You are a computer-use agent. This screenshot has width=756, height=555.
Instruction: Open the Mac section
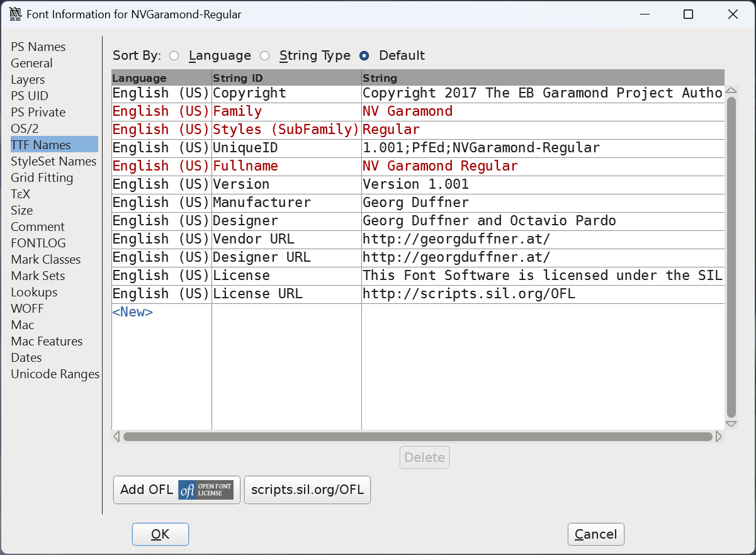click(23, 325)
